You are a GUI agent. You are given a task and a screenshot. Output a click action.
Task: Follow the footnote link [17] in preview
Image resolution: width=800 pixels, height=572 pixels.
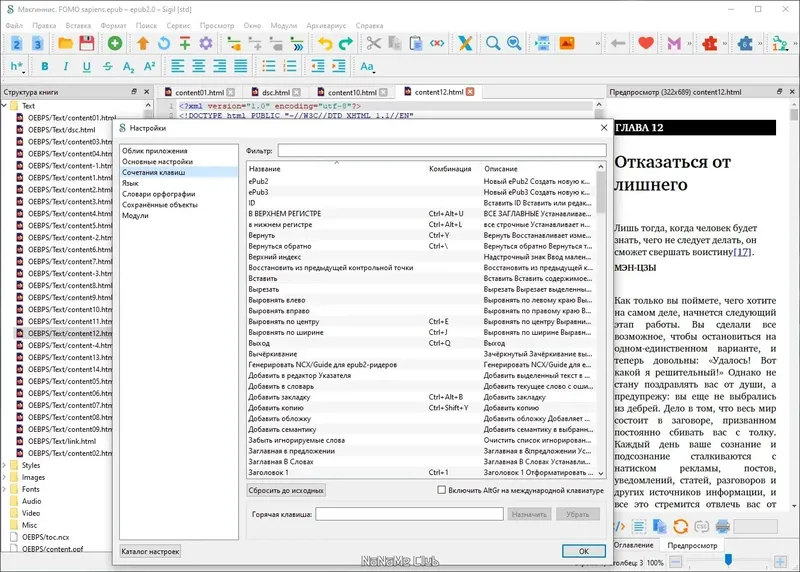coord(742,252)
